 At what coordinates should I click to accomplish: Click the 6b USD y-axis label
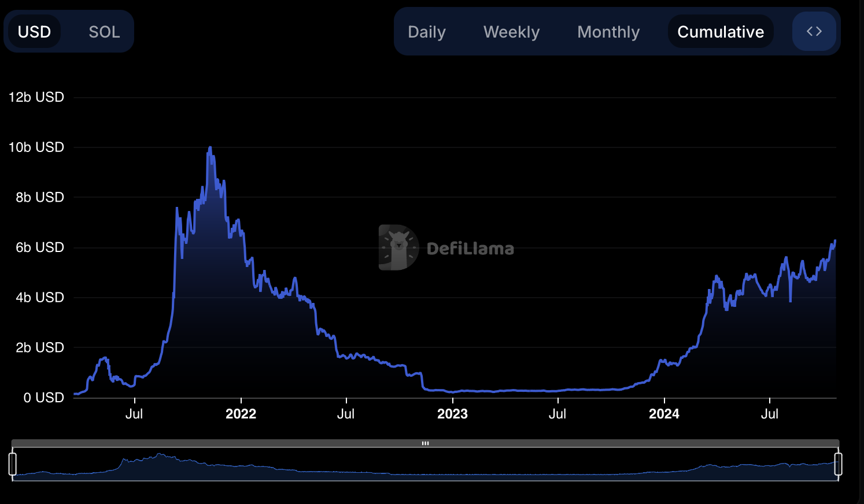point(39,247)
